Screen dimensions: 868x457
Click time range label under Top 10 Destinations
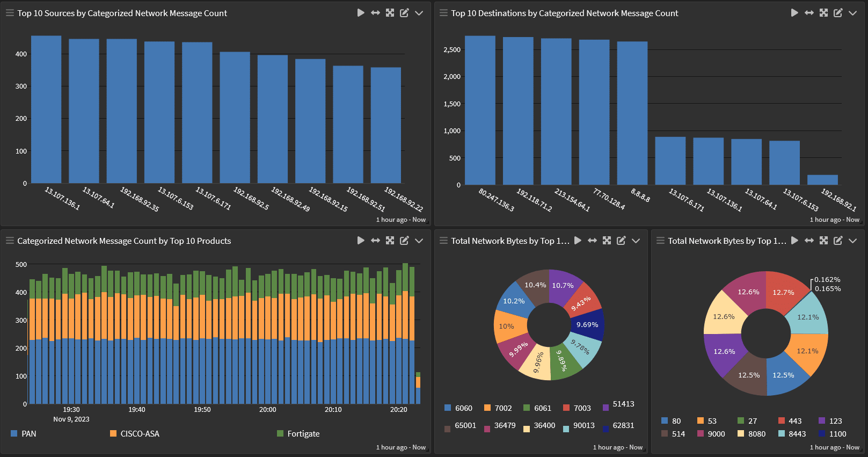834,220
